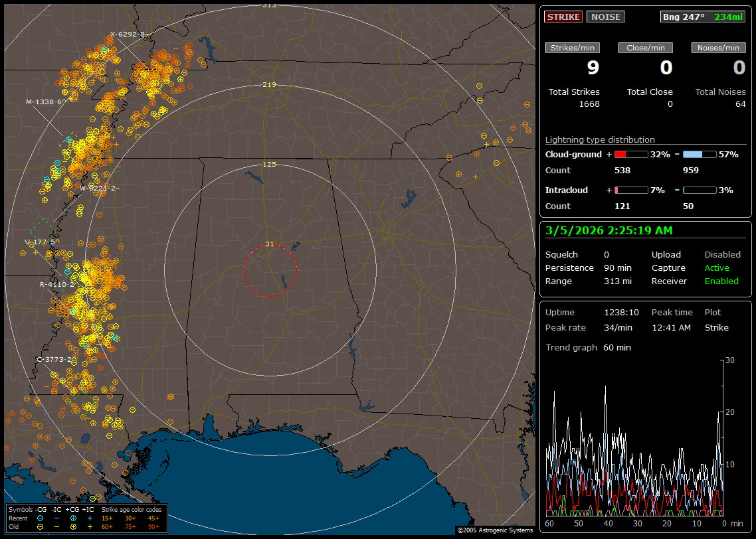Toggle the Receiver Enabled status
The height and width of the screenshot is (539, 756).
point(721,281)
